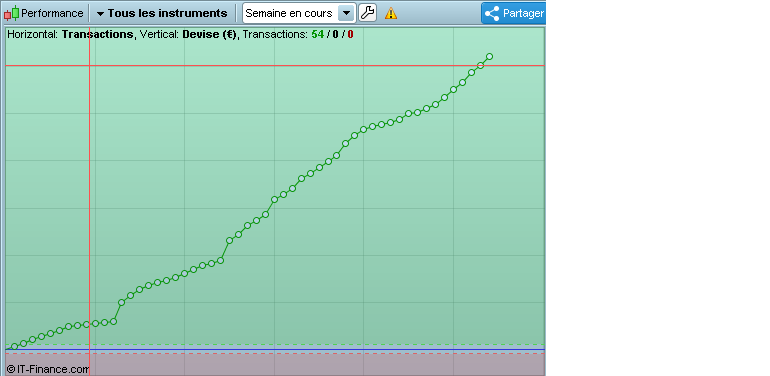
Task: Click the bold Transactions horizontal axis label
Action: click(97, 34)
